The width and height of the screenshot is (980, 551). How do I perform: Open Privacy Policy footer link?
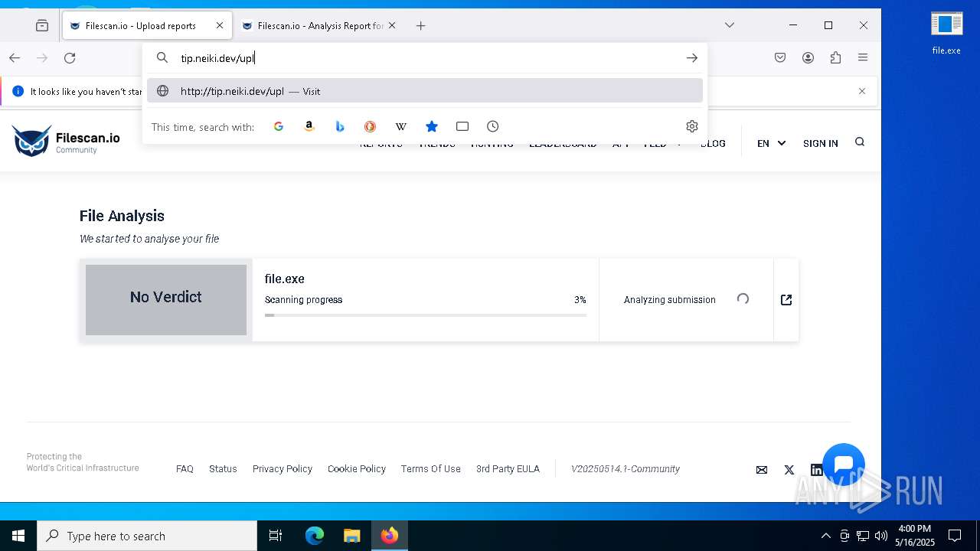pos(283,469)
